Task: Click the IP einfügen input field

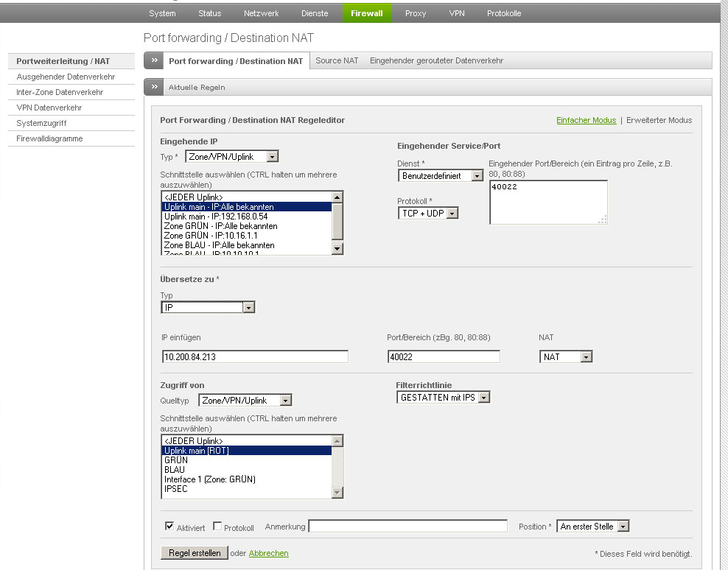Action: click(255, 357)
